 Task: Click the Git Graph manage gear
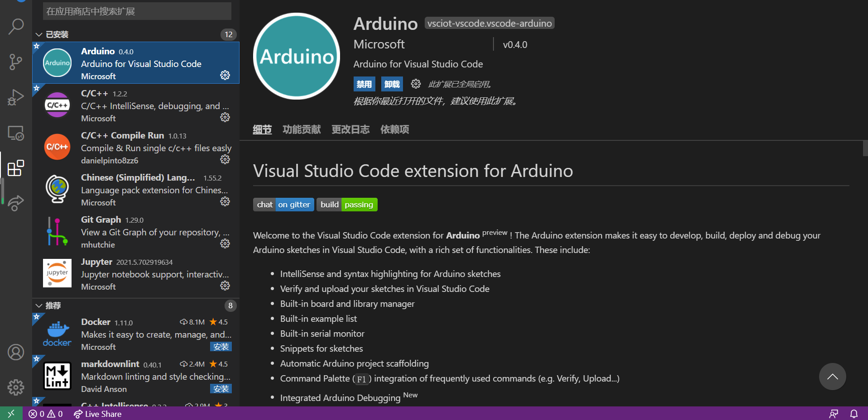click(x=225, y=243)
